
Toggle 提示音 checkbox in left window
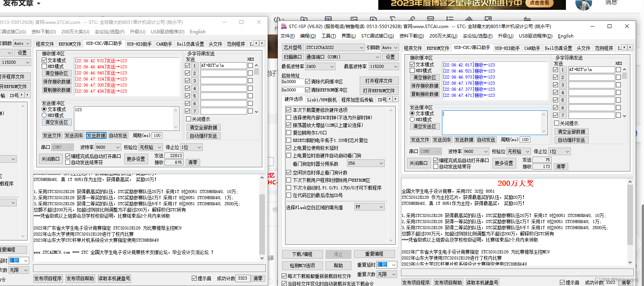[x=194, y=278]
